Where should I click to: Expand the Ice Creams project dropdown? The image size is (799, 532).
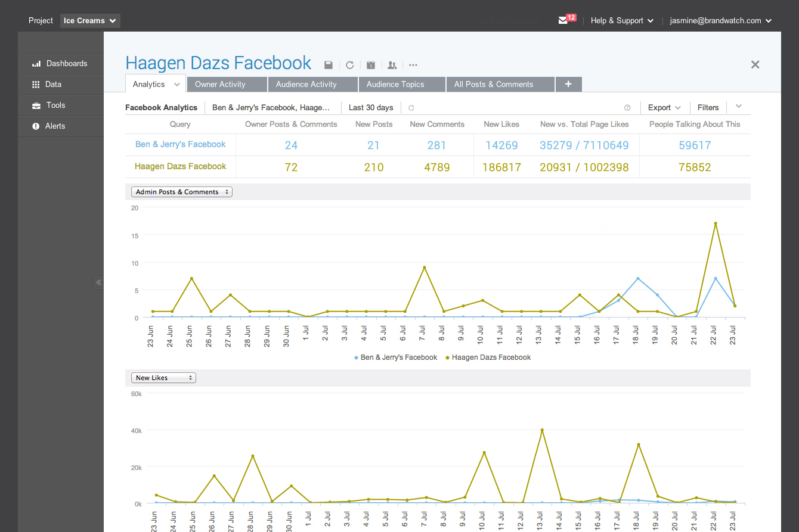pyautogui.click(x=90, y=21)
